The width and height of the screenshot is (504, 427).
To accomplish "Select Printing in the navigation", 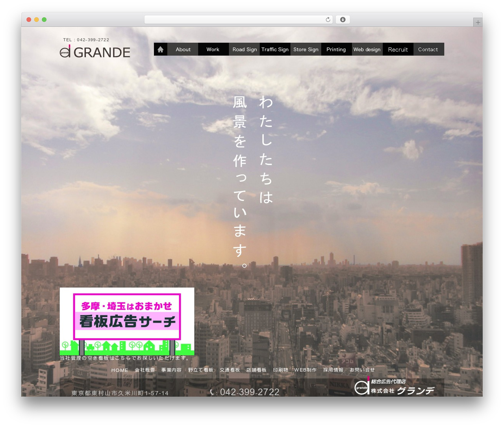I will point(336,49).
